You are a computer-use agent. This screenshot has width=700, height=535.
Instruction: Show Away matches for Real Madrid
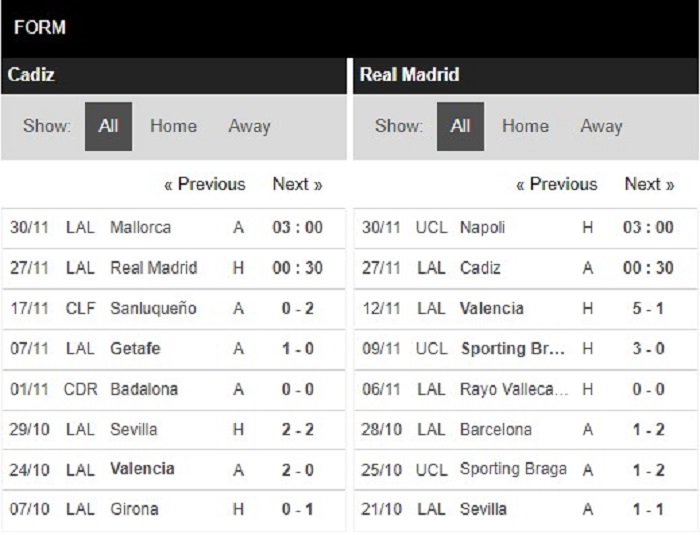601,126
